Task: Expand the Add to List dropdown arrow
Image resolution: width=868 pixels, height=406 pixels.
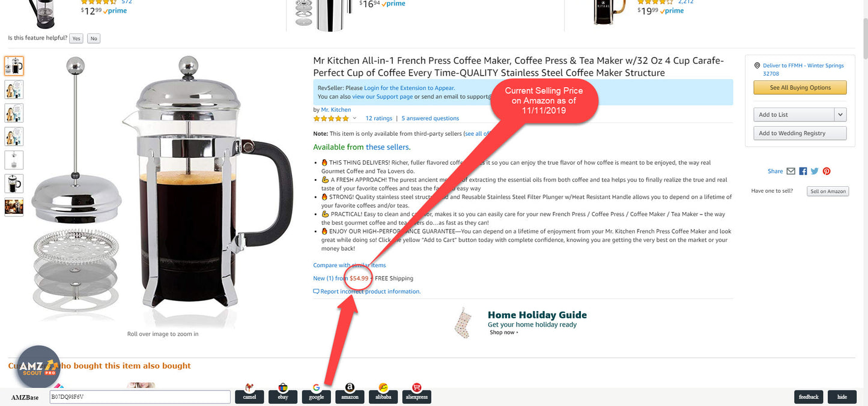Action: pyautogui.click(x=840, y=115)
